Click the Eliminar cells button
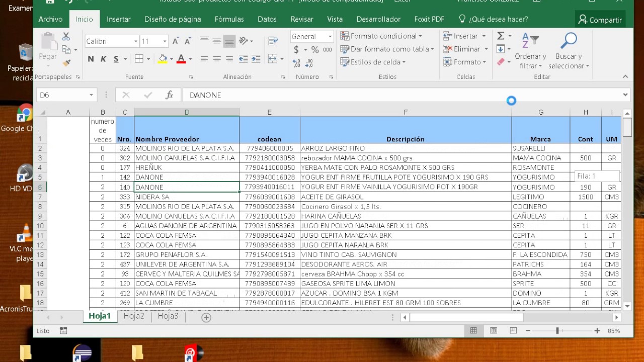 pos(466,49)
